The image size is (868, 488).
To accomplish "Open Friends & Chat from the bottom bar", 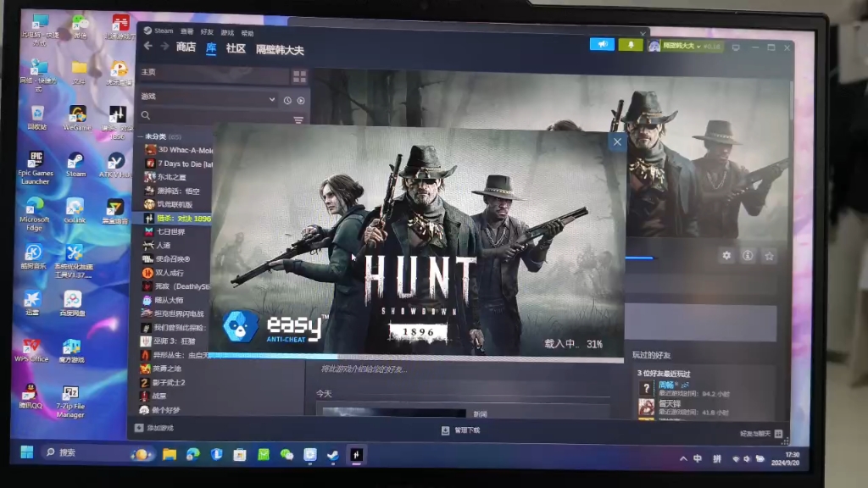I will click(x=754, y=435).
